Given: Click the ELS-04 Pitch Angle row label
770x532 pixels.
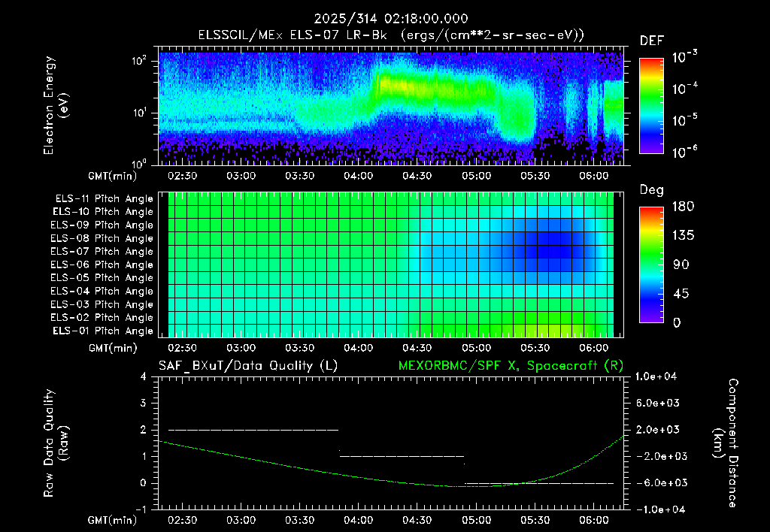Looking at the screenshot, I should tap(102, 291).
